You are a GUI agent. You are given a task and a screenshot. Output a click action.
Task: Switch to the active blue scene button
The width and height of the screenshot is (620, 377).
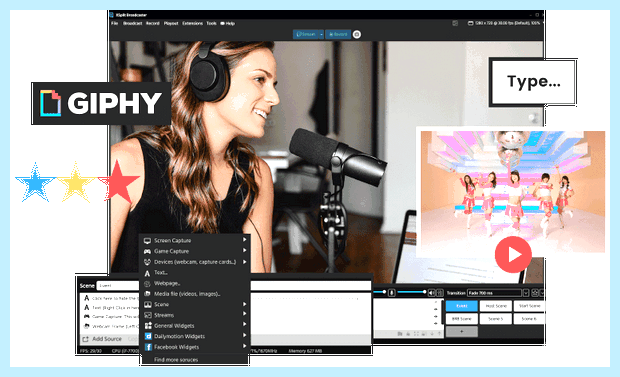(x=461, y=306)
